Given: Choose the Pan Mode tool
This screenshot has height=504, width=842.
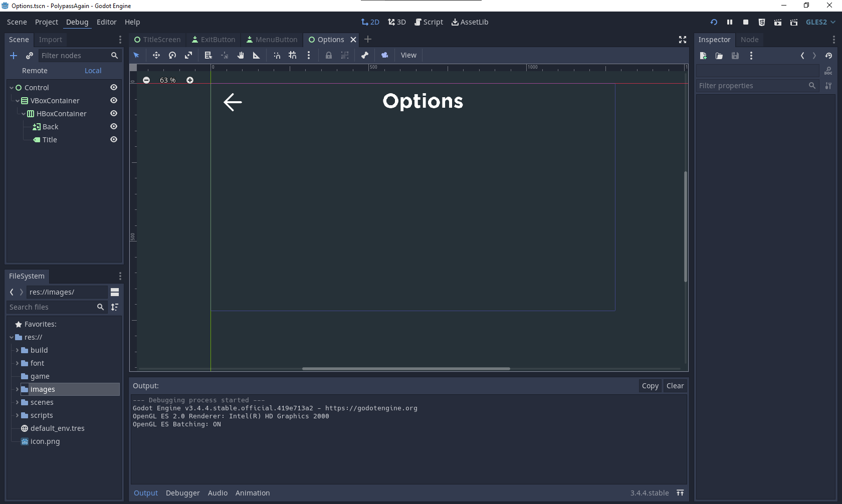Looking at the screenshot, I should click(240, 55).
